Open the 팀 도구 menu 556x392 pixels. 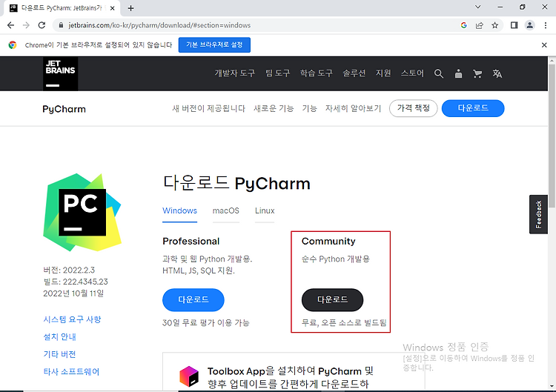pyautogui.click(x=278, y=73)
